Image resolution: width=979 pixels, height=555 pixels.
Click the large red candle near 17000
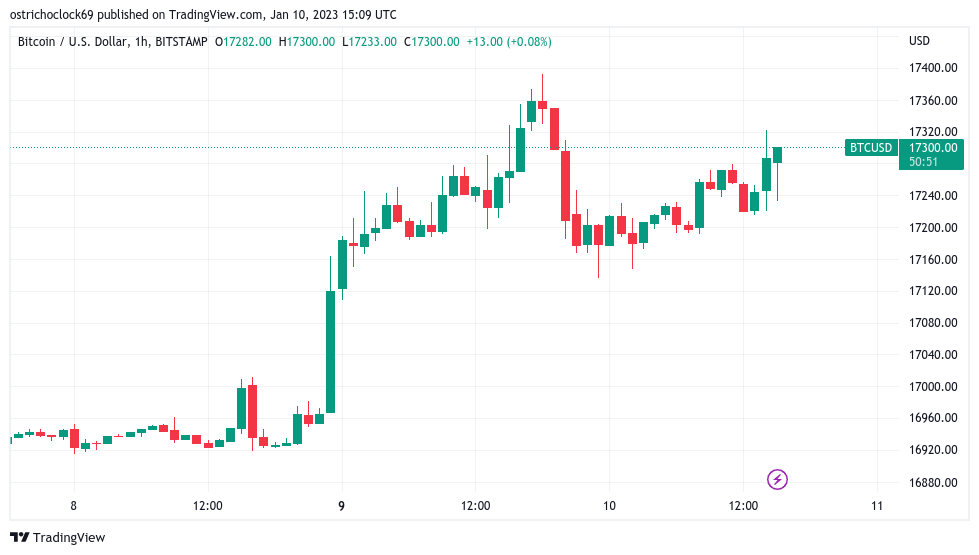coord(252,411)
